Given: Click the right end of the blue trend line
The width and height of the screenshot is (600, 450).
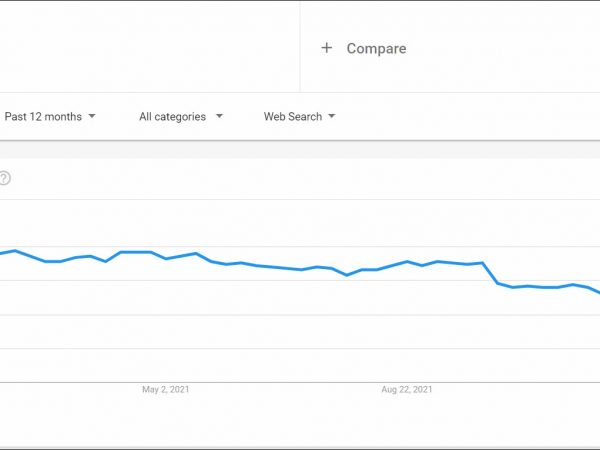Looking at the screenshot, I should (x=597, y=291).
